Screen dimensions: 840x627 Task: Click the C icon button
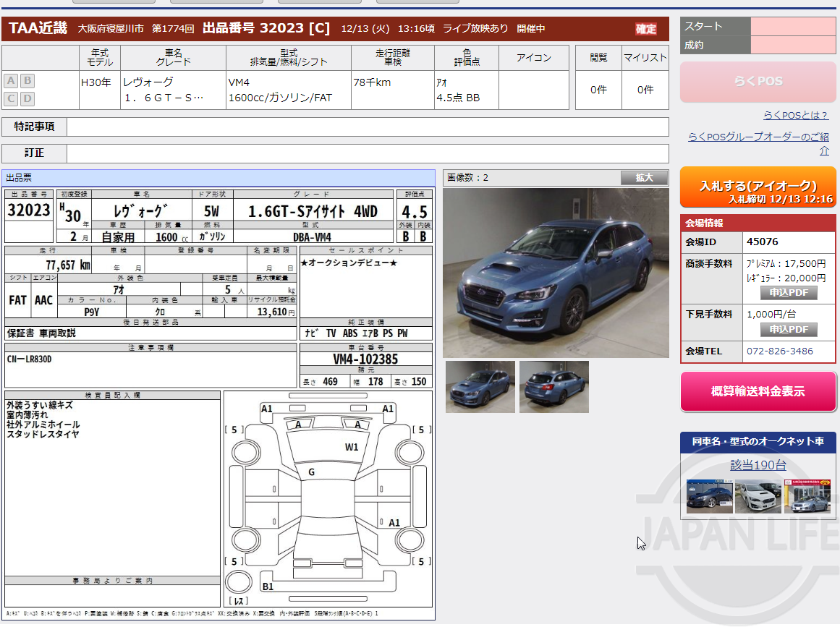pyautogui.click(x=10, y=99)
